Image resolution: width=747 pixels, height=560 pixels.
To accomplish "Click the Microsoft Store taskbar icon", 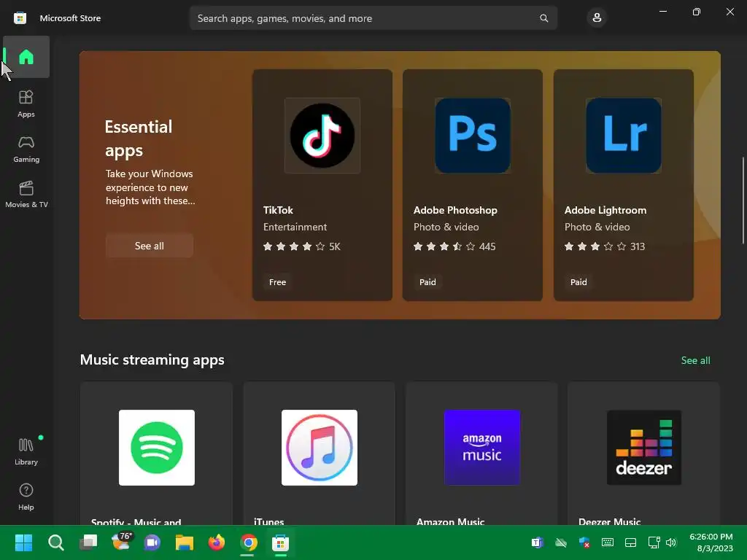I will tap(281, 542).
